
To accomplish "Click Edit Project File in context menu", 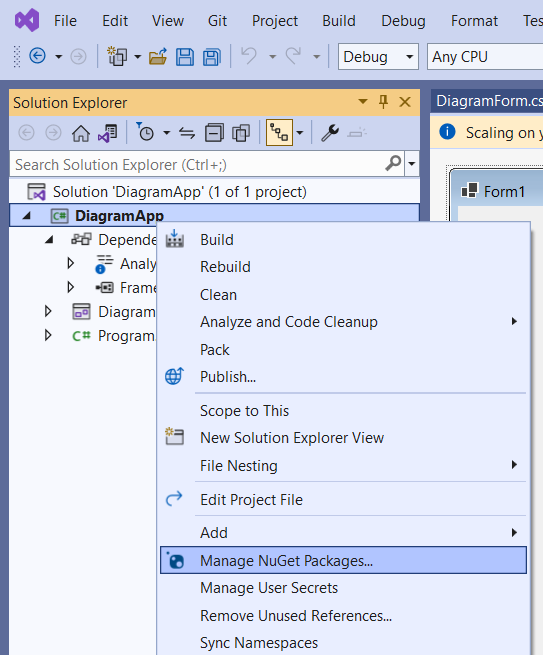I will (251, 500).
